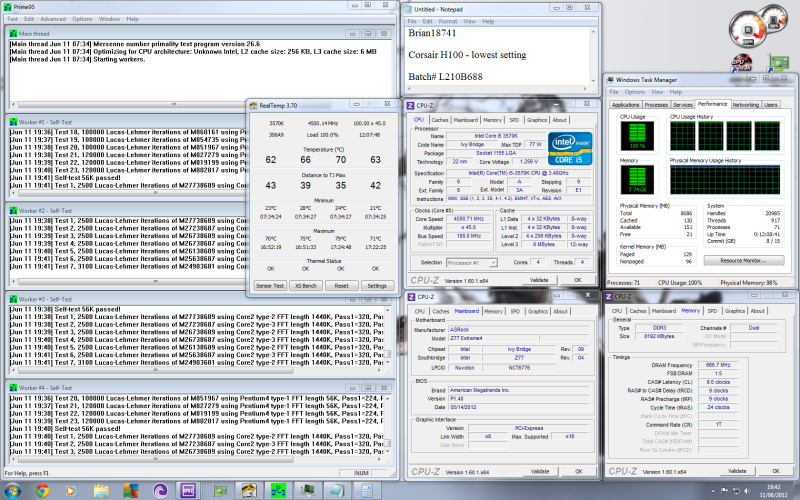The height and width of the screenshot is (500, 800).
Task: Switch to Task Manager Processes tab
Action: 656,104
